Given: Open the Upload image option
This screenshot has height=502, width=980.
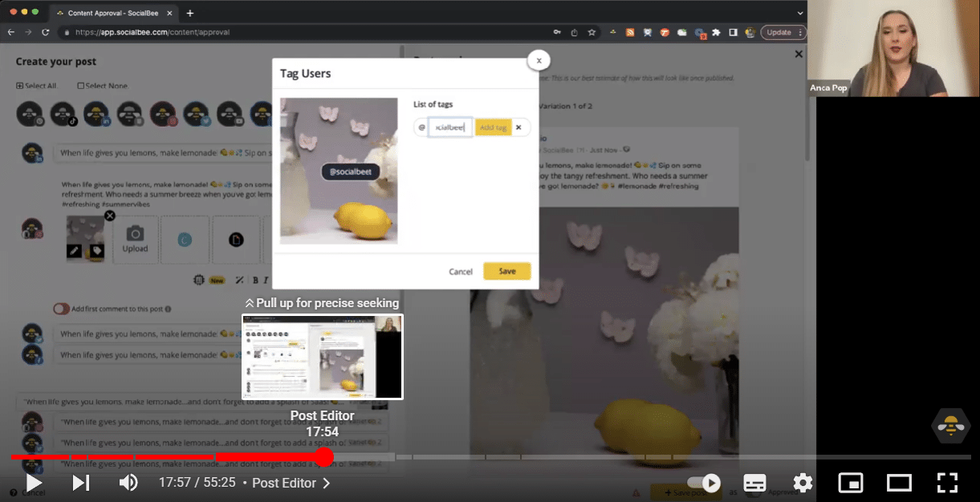Looking at the screenshot, I should coord(135,241).
